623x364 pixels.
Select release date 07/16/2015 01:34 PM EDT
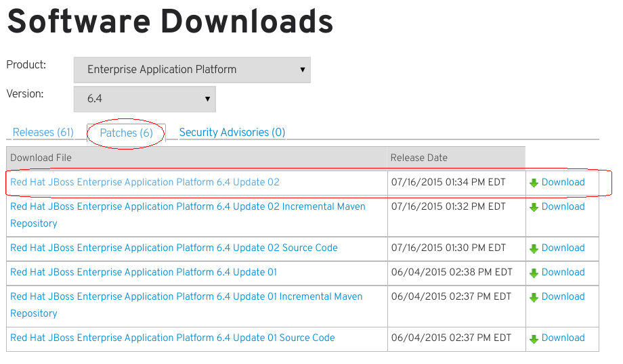448,182
